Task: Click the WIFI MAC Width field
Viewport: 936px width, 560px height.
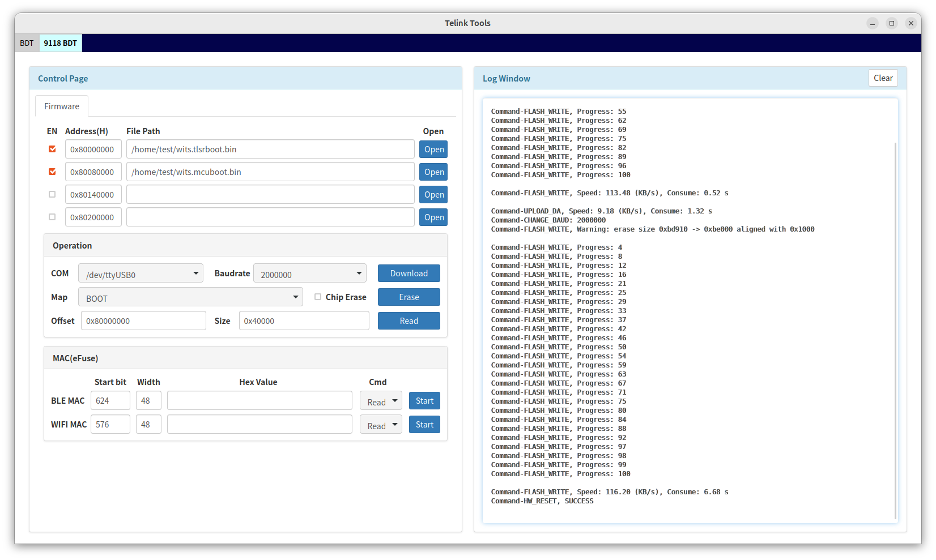Action: (148, 425)
